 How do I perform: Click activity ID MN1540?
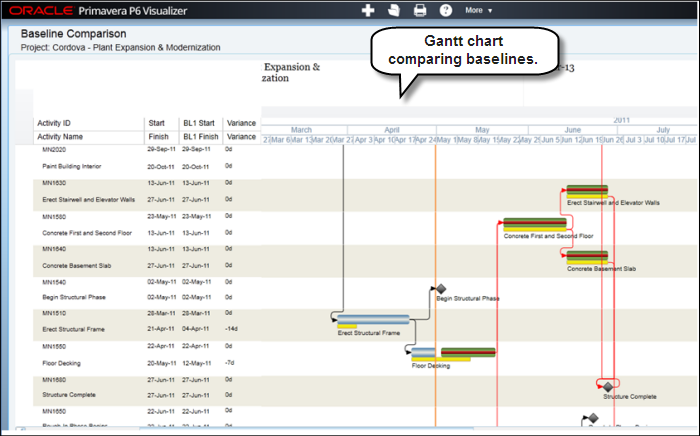click(54, 282)
